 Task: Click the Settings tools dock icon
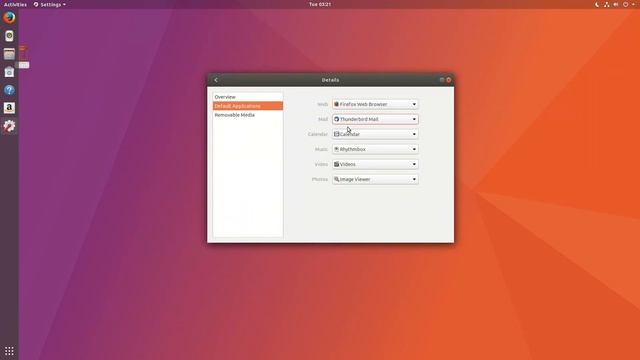[9, 126]
